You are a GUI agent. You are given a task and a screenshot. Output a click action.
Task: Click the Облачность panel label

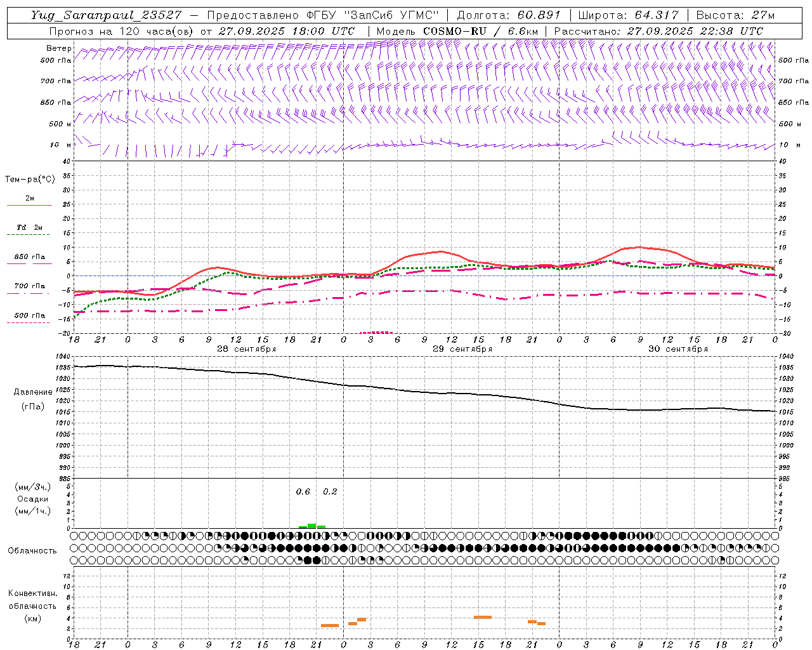click(32, 551)
